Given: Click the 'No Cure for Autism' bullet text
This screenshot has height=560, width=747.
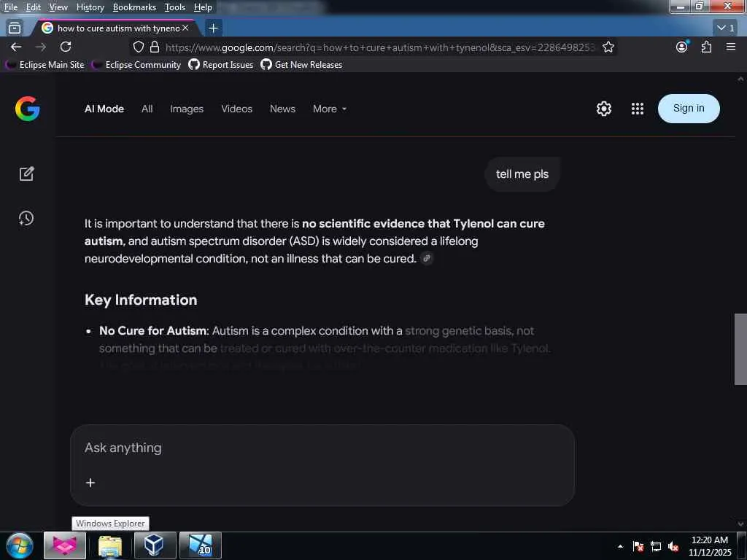Looking at the screenshot, I should [x=153, y=330].
